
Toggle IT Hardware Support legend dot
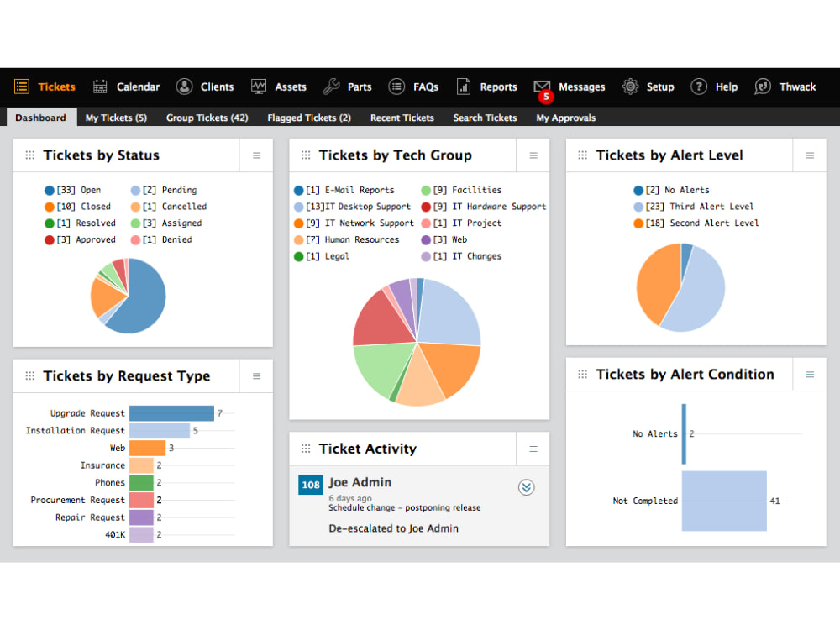pyautogui.click(x=426, y=207)
